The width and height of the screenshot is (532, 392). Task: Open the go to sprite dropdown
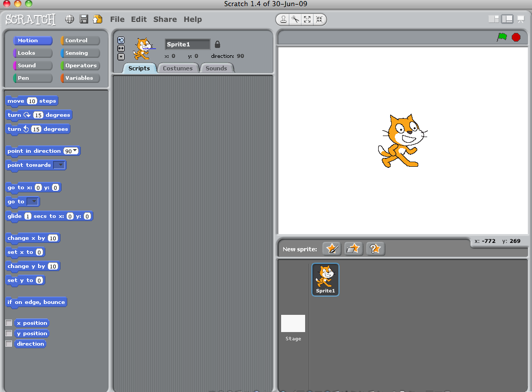tap(32, 202)
